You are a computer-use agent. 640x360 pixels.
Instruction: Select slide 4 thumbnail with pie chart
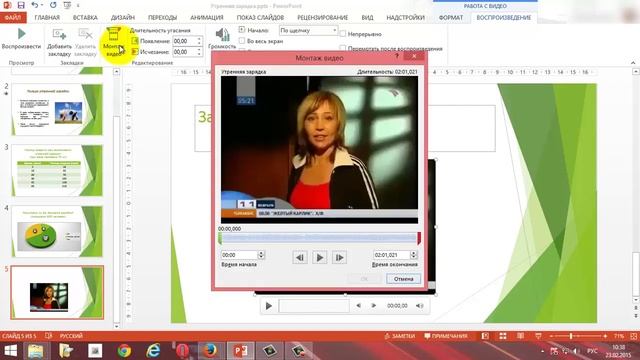[57, 231]
